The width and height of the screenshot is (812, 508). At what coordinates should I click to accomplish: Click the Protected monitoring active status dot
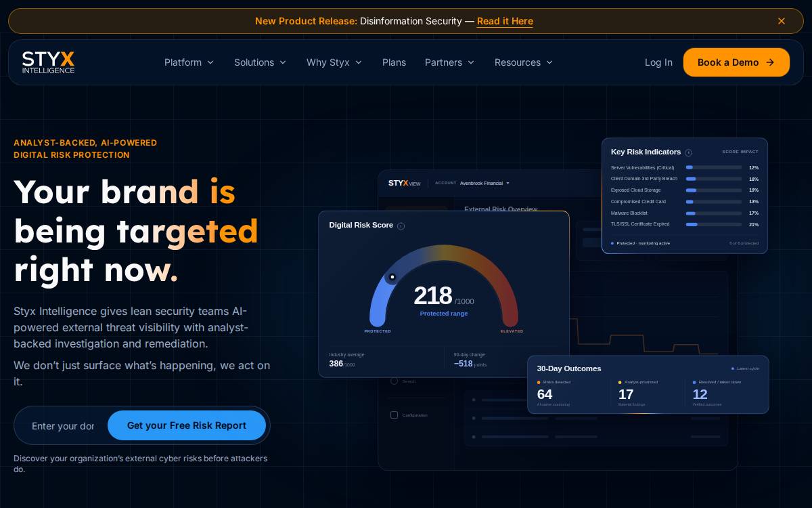612,242
